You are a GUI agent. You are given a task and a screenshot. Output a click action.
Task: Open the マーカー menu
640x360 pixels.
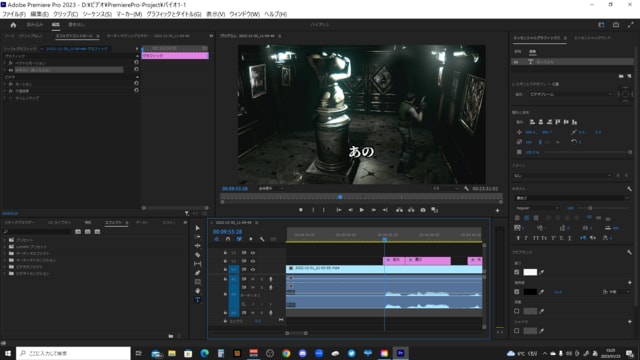[129, 14]
